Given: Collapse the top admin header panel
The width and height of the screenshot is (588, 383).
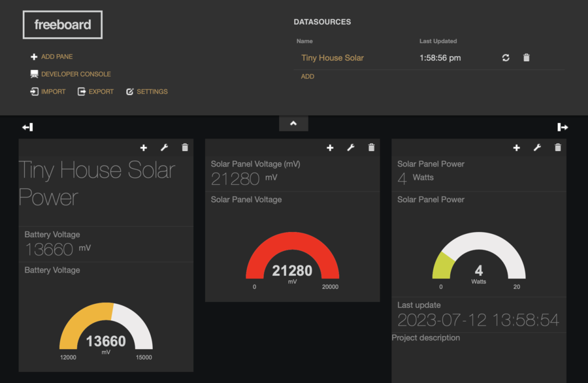Looking at the screenshot, I should [x=293, y=124].
